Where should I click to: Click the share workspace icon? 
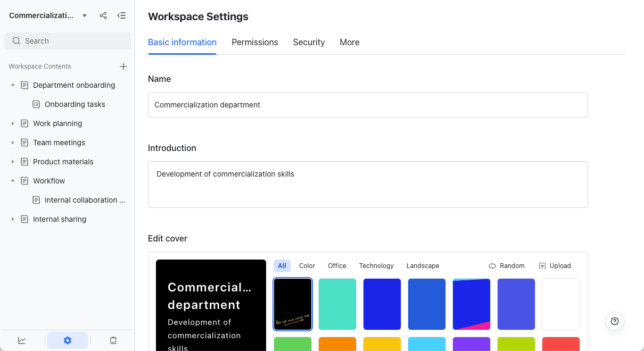(103, 15)
